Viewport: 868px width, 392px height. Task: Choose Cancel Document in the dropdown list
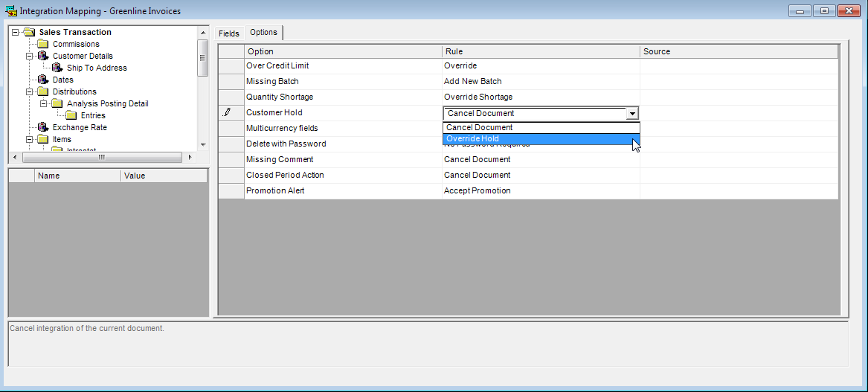tap(541, 127)
